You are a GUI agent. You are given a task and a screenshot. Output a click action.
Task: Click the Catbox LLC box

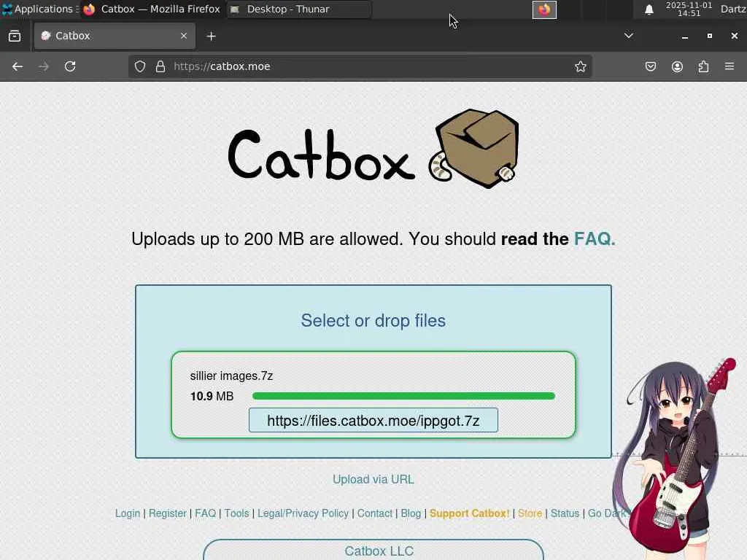[373, 550]
